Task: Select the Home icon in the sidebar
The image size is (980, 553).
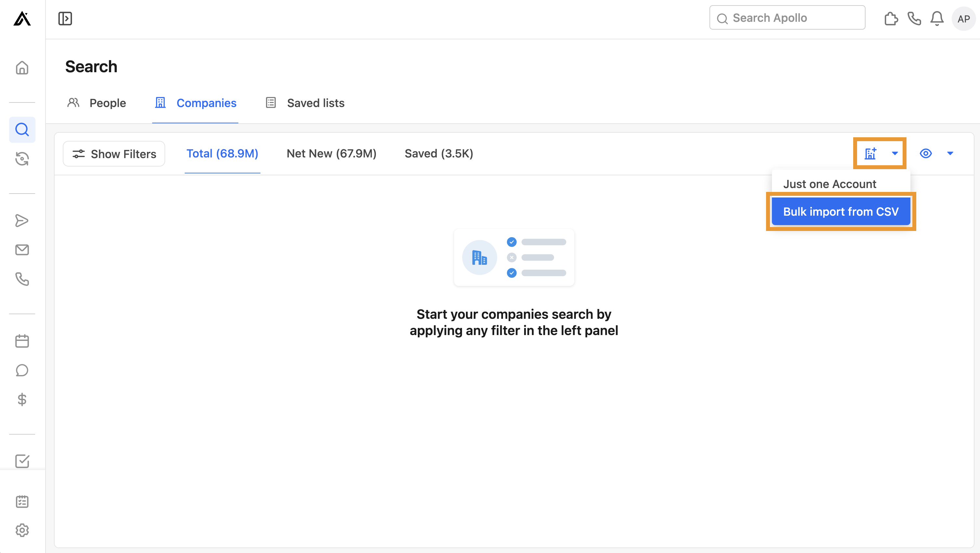Action: [x=22, y=67]
